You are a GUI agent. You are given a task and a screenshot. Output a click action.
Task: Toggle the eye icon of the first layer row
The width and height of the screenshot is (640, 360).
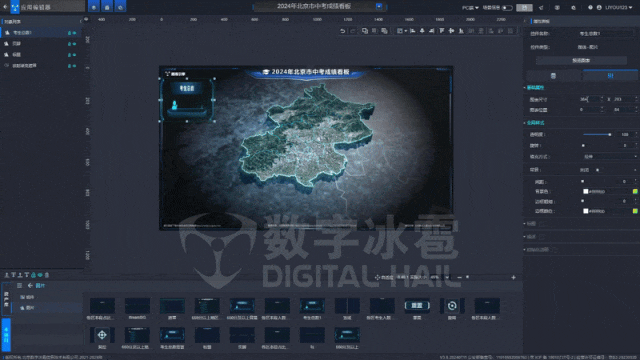pos(74,33)
